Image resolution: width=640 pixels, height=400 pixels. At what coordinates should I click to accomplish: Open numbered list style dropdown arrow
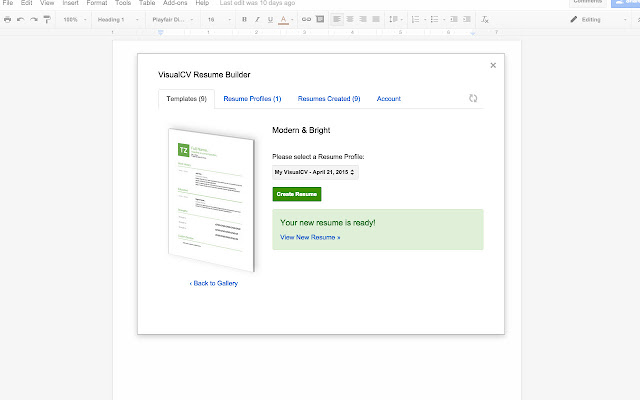[425, 20]
